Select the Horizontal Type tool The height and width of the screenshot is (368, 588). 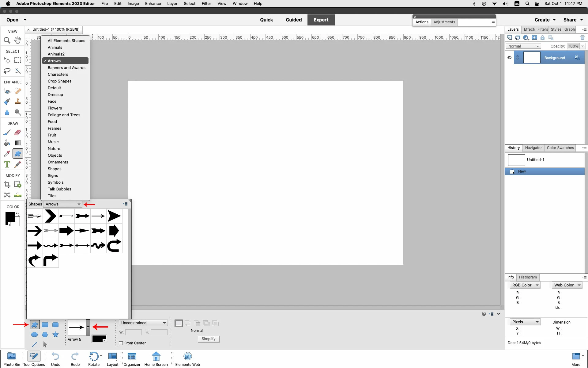[7, 164]
